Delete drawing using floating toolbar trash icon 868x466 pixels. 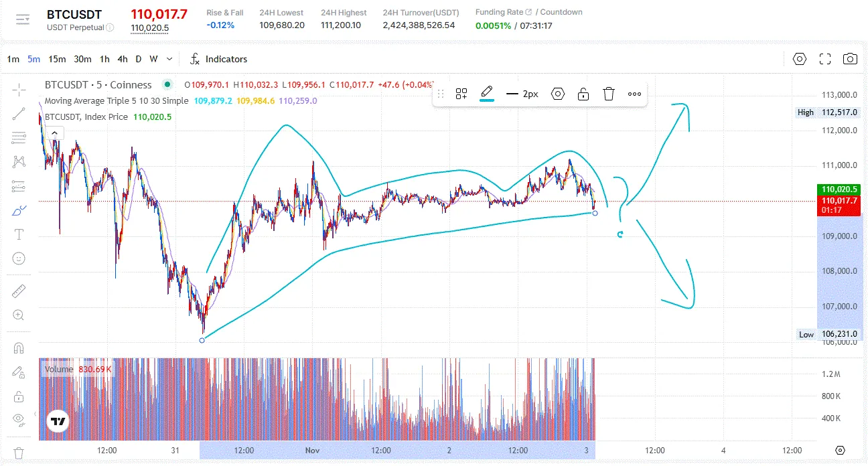tap(608, 94)
